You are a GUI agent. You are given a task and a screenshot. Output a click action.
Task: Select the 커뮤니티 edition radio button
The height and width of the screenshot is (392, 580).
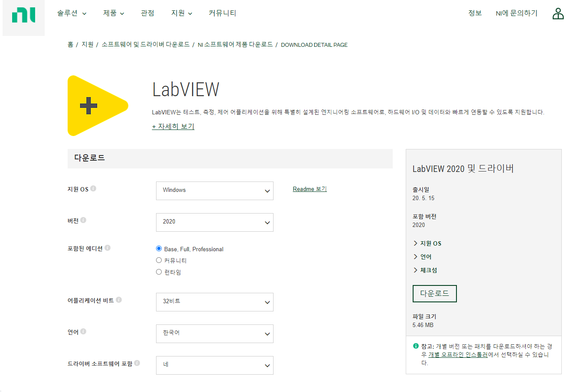click(159, 260)
